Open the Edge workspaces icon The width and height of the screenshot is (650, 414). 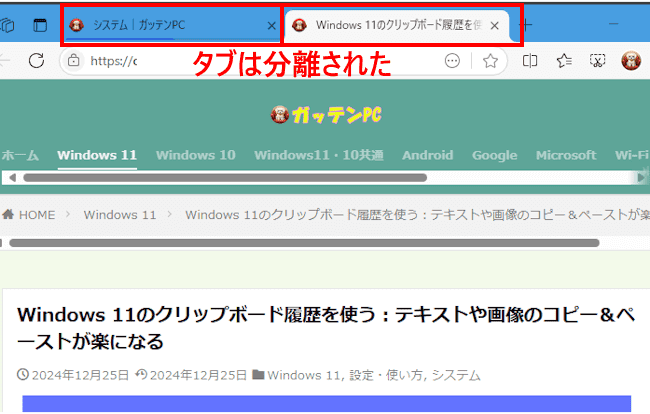pos(7,25)
